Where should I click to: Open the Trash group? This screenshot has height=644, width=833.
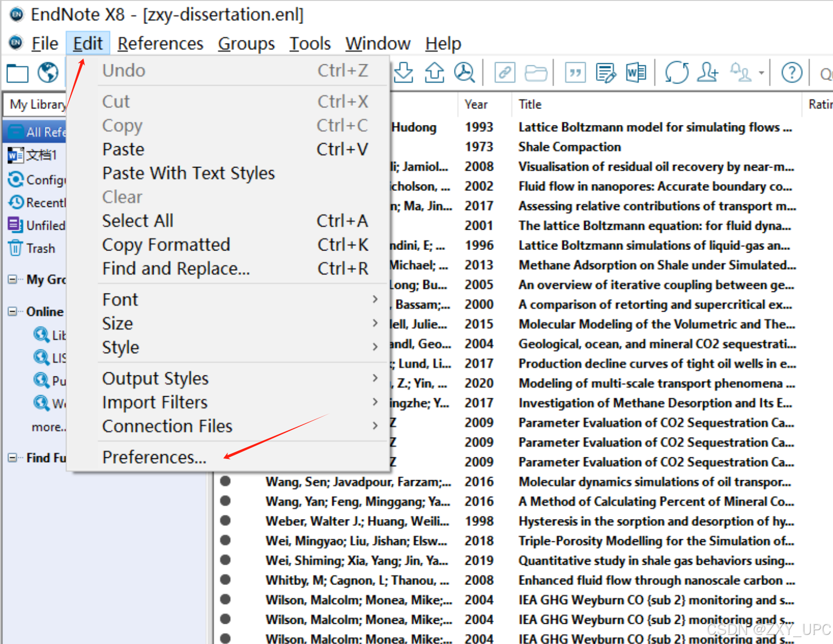[x=32, y=248]
